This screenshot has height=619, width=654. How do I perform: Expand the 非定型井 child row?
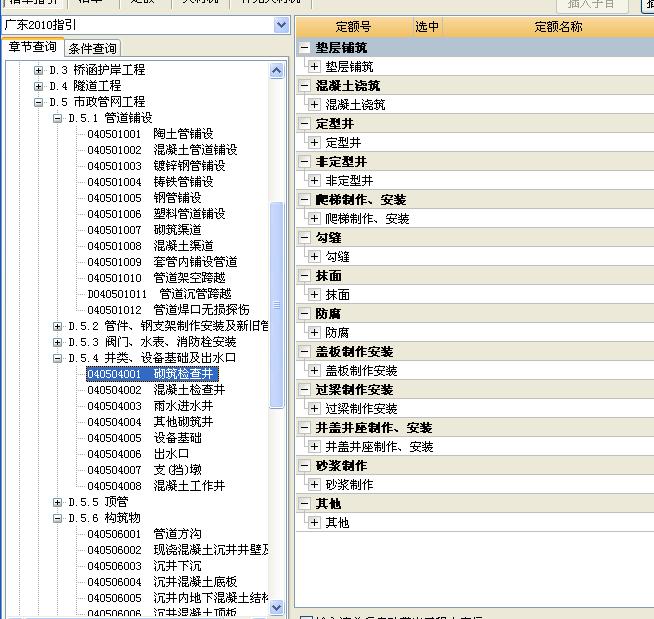click(x=314, y=181)
